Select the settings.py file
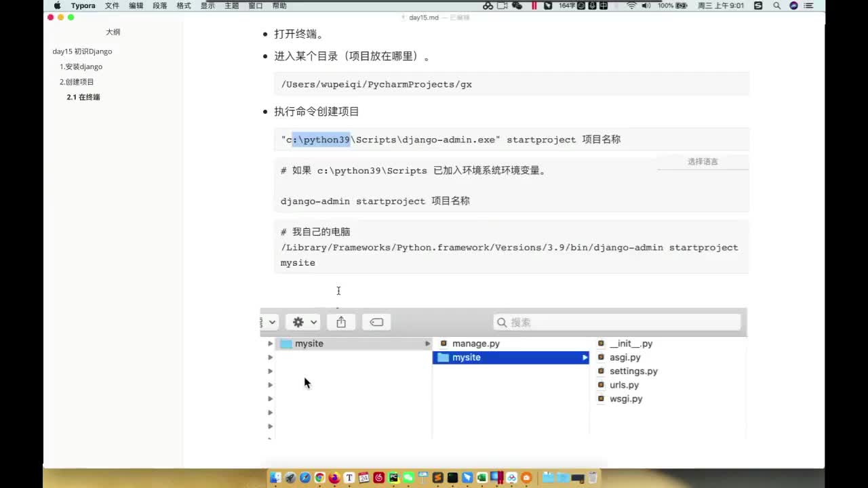The height and width of the screenshot is (488, 868). tap(633, 371)
